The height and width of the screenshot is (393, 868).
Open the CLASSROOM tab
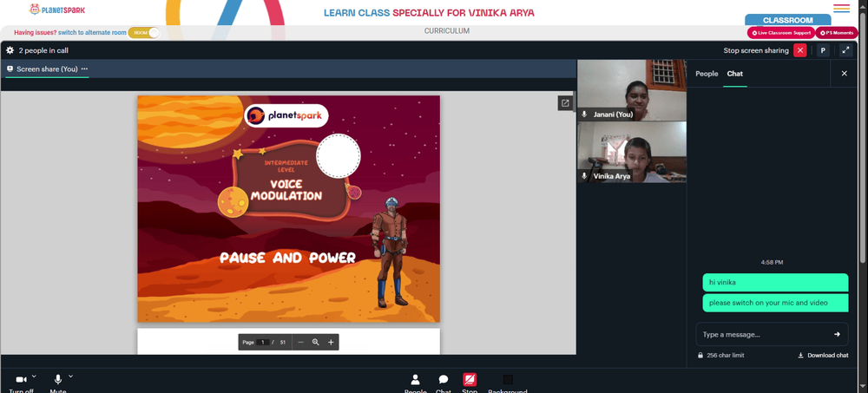(x=788, y=20)
